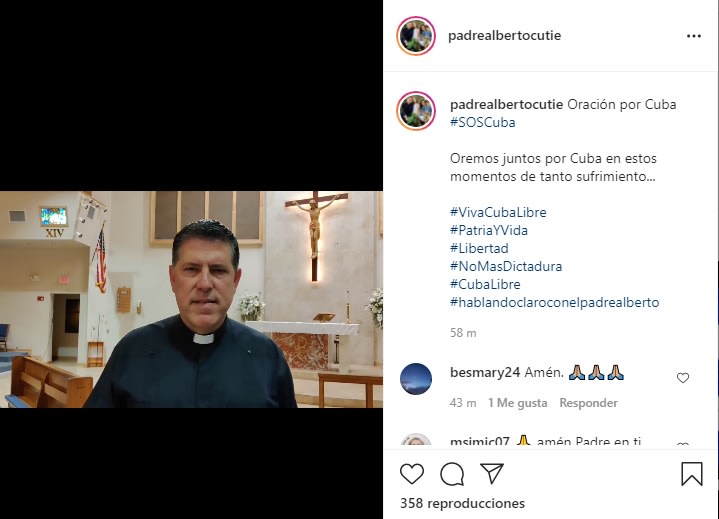Like the post with heart icon
Screen dimensions: 719x519
(x=412, y=474)
